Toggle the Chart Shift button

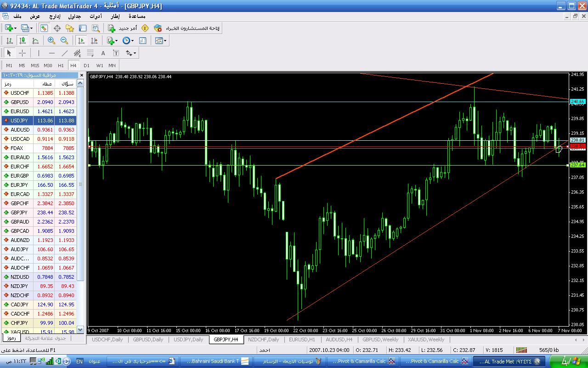[94, 40]
